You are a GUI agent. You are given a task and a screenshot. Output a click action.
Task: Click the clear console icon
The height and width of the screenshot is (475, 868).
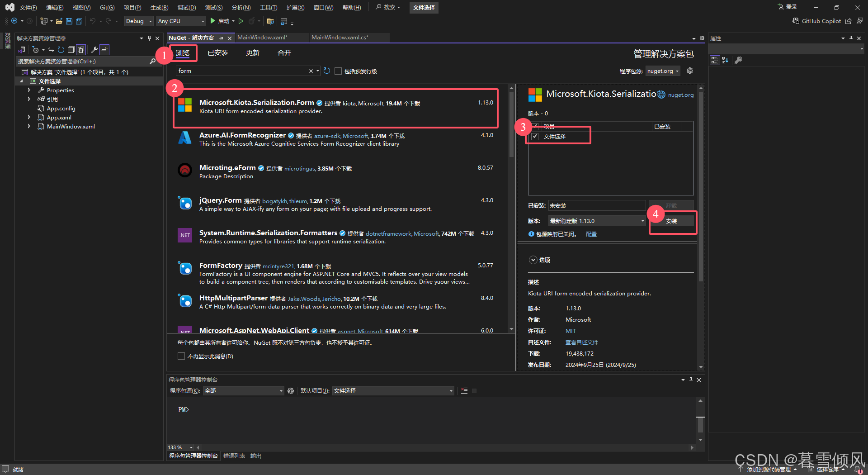[464, 391]
